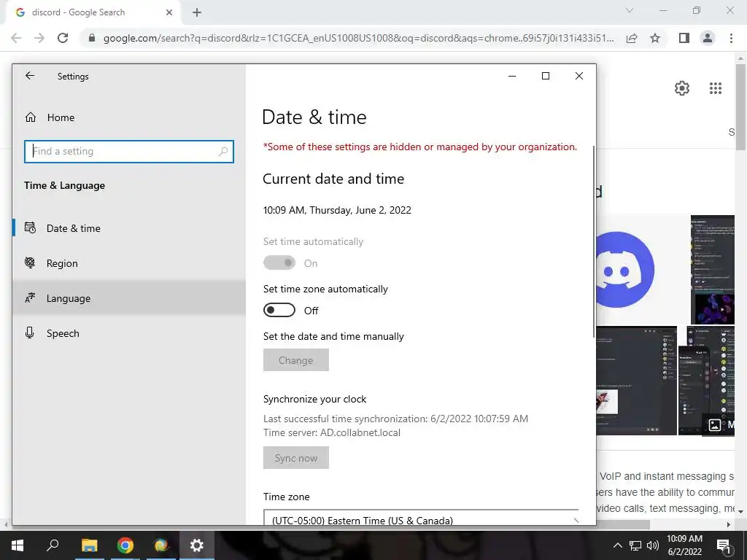747x560 pixels.
Task: Select the discord - Google Search tab
Action: (x=93, y=12)
